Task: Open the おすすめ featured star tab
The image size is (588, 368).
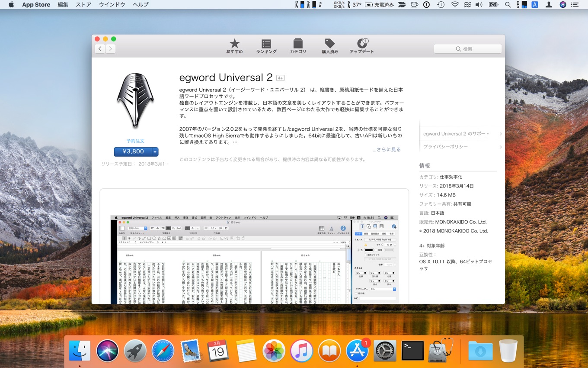Action: [x=234, y=46]
